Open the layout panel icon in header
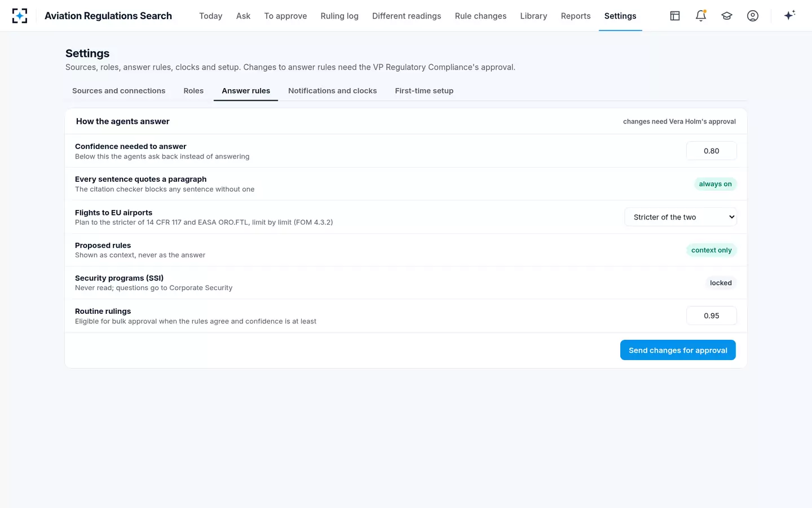The image size is (812, 508). pos(675,16)
